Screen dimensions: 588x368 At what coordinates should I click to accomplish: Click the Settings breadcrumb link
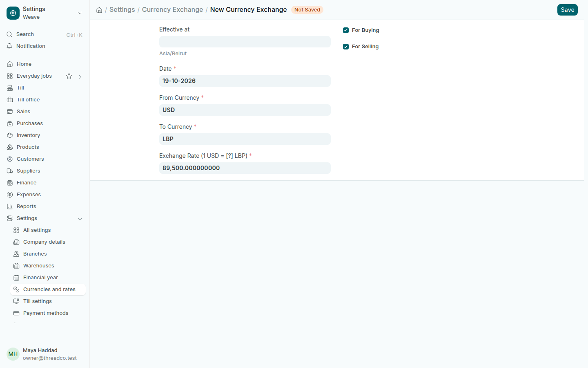pos(122,9)
